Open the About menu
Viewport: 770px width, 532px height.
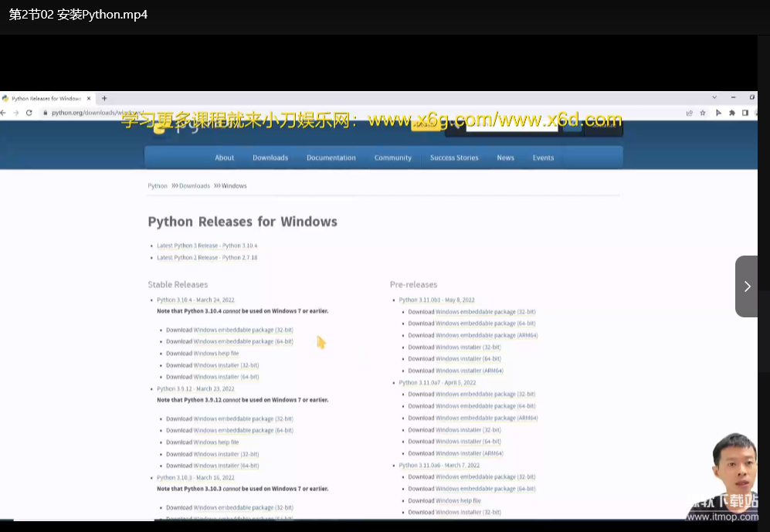225,158
